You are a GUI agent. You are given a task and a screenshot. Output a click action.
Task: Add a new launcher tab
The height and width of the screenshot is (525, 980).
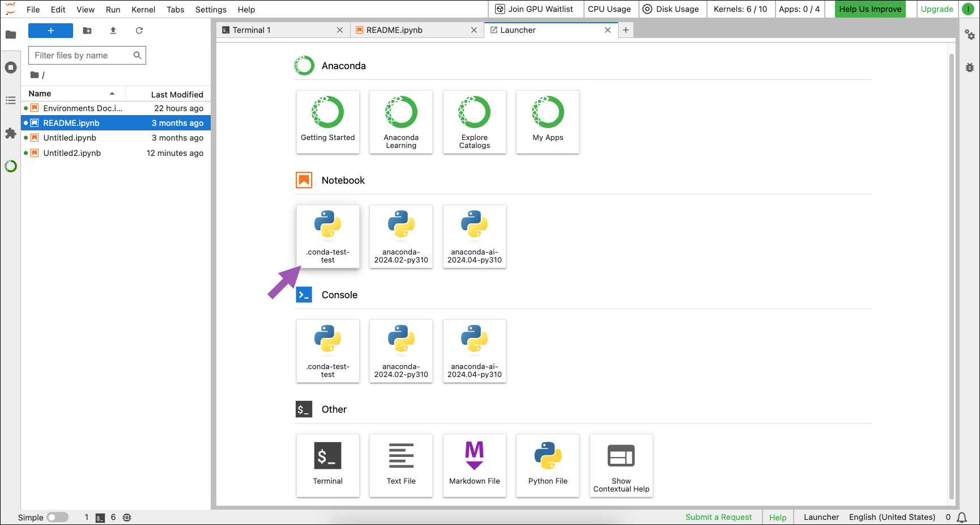pos(626,30)
